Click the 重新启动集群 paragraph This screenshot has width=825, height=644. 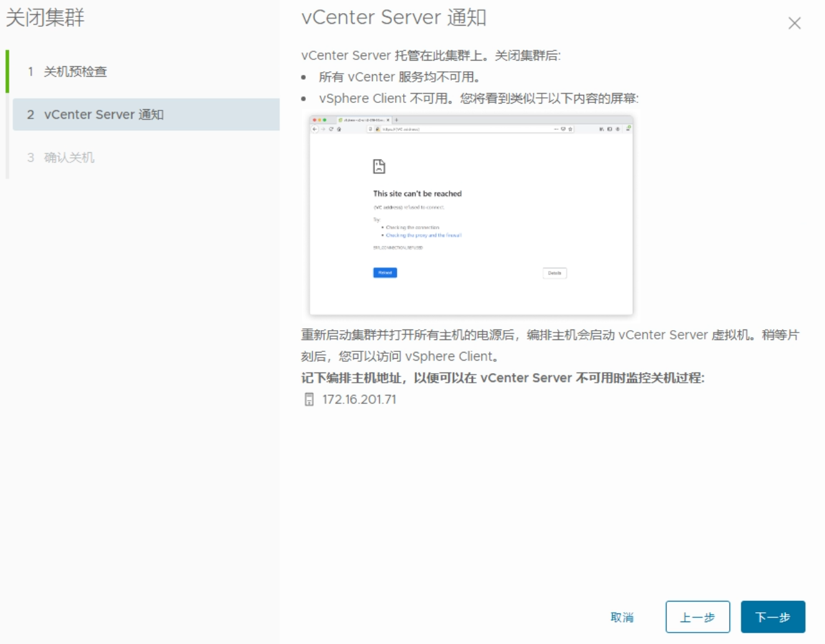pos(550,346)
